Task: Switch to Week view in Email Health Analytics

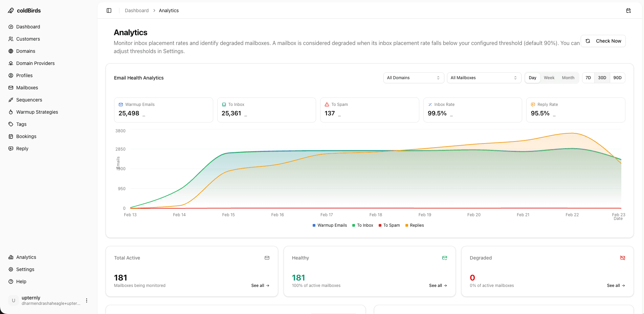Action: click(x=549, y=77)
